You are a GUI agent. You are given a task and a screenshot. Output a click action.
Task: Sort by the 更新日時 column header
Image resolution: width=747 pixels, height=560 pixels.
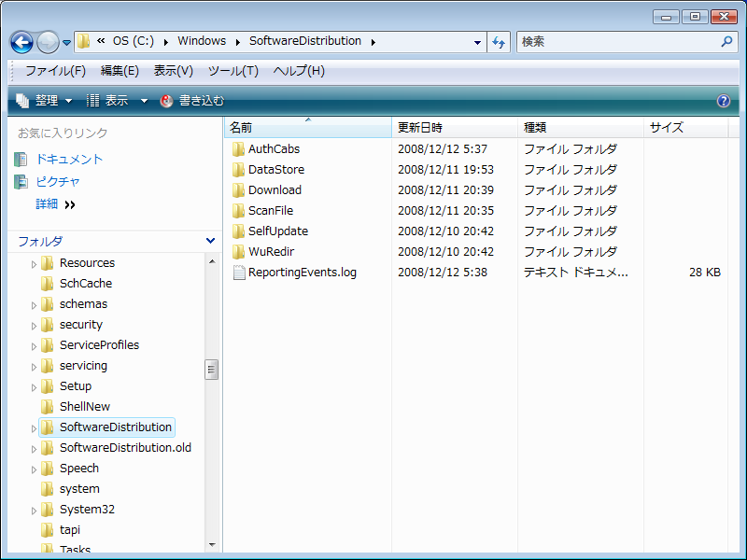(x=455, y=127)
